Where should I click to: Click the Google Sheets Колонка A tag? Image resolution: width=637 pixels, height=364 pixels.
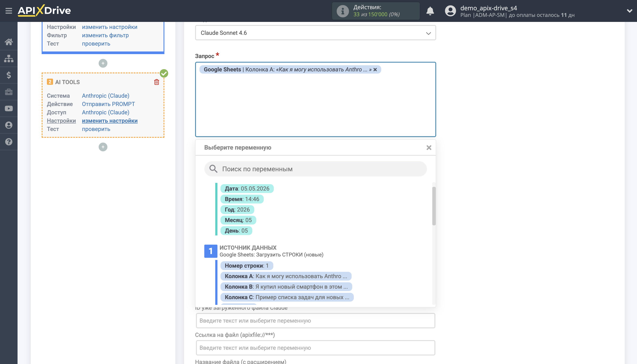click(x=290, y=69)
